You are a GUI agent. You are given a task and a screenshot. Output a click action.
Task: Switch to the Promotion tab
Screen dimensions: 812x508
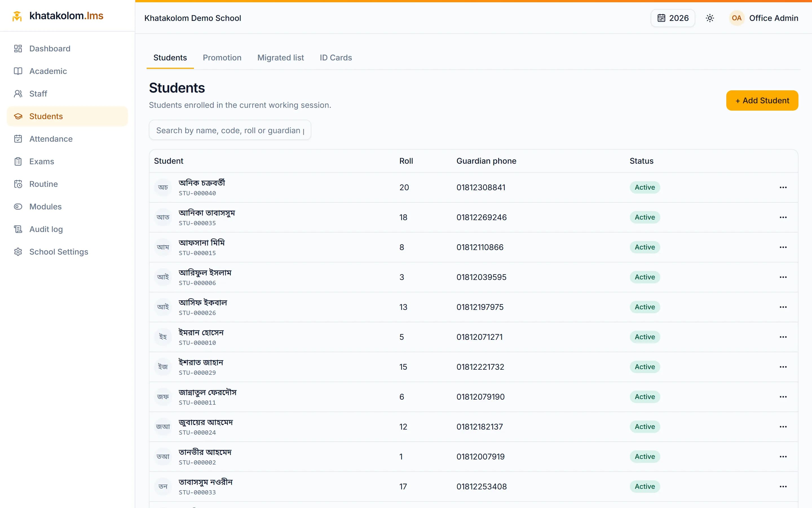tap(222, 58)
